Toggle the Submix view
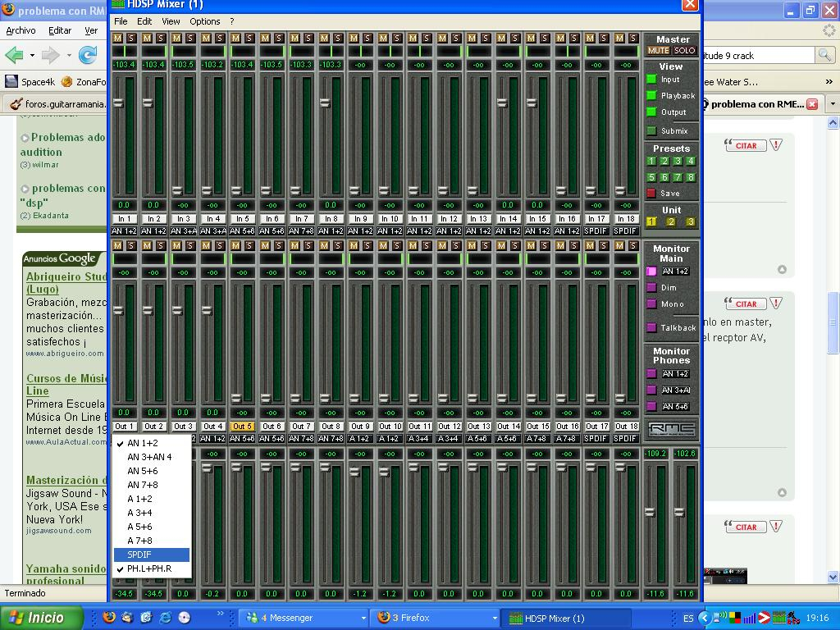Viewport: 840px width, 630px height. 651,131
